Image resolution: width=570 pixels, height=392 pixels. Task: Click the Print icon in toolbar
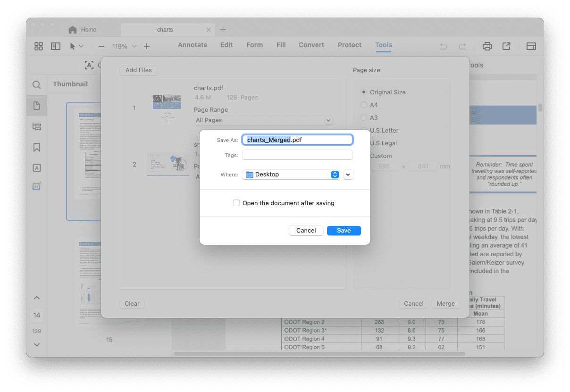pyautogui.click(x=487, y=46)
